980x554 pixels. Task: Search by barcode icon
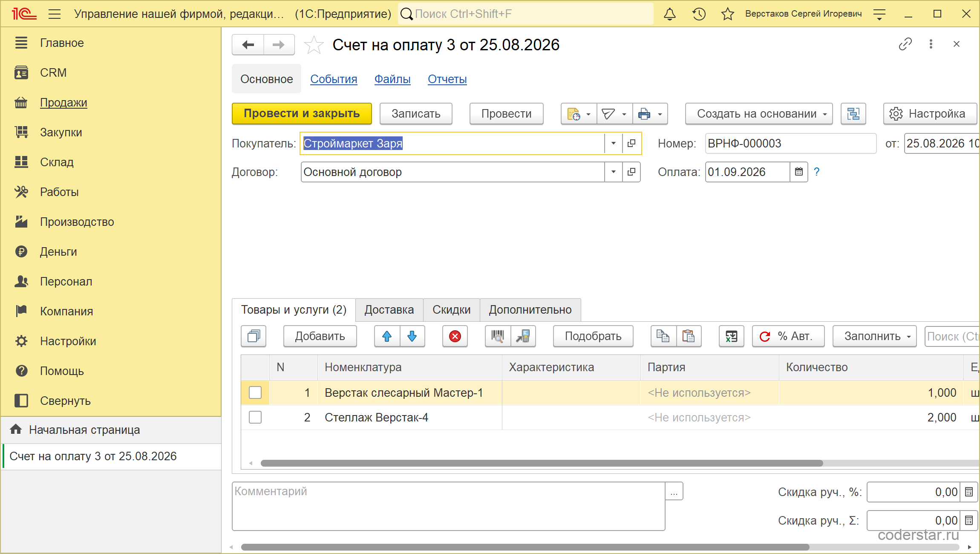[x=498, y=336]
